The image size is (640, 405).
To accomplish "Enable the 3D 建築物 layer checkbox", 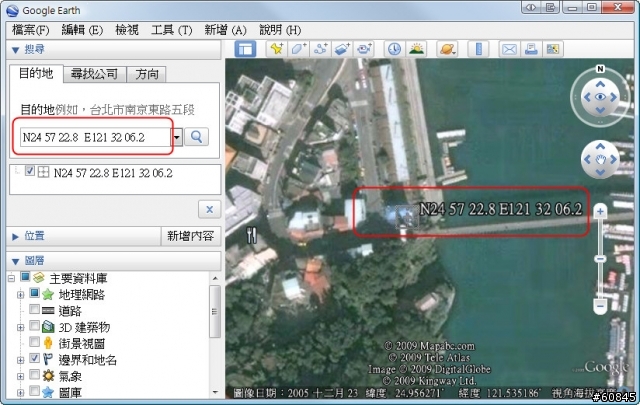I will (34, 325).
